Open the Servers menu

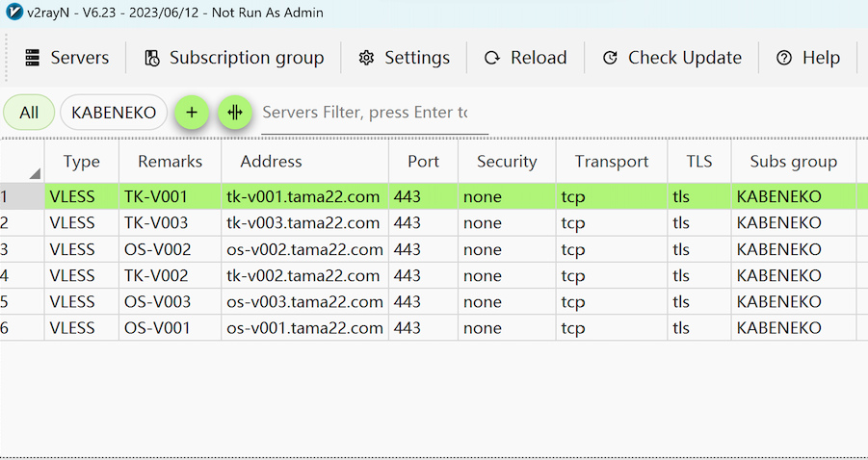67,58
